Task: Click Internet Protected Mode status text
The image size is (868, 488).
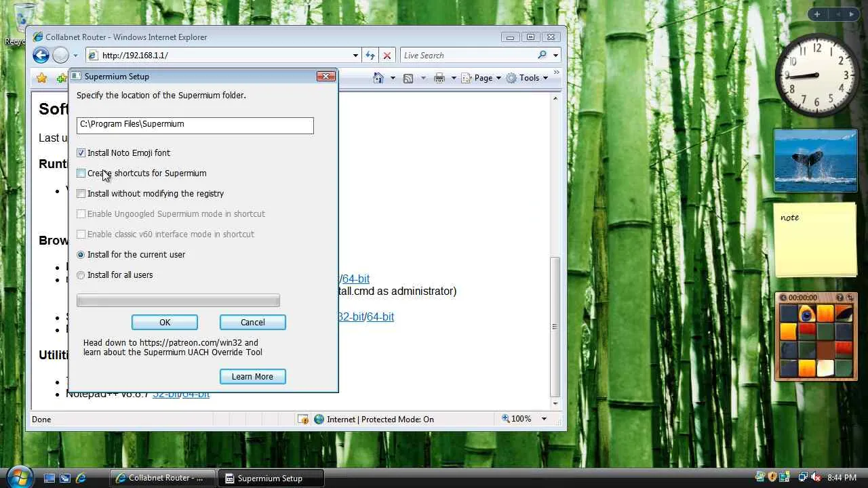Action: (380, 420)
